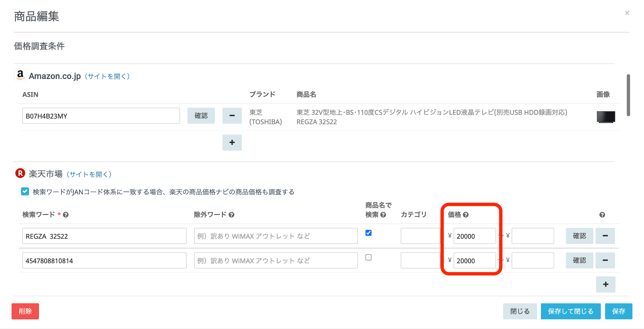Remove the ASIN row with minus button

232,116
